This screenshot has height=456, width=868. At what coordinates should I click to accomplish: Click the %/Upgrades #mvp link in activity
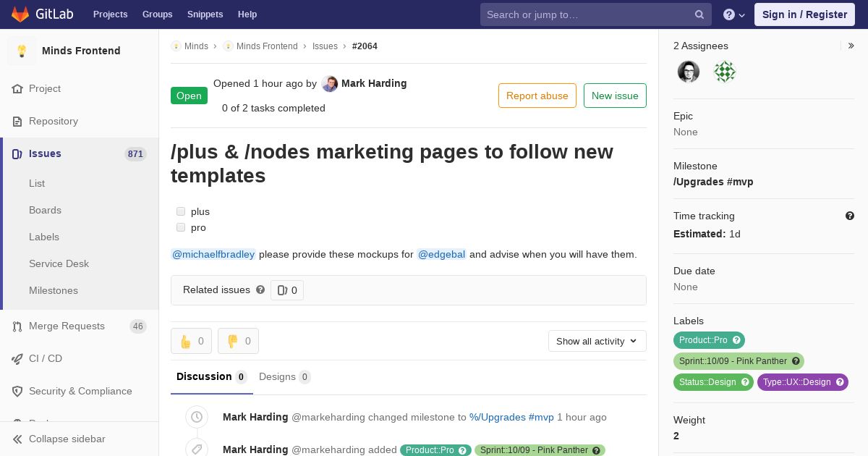pyautogui.click(x=511, y=417)
